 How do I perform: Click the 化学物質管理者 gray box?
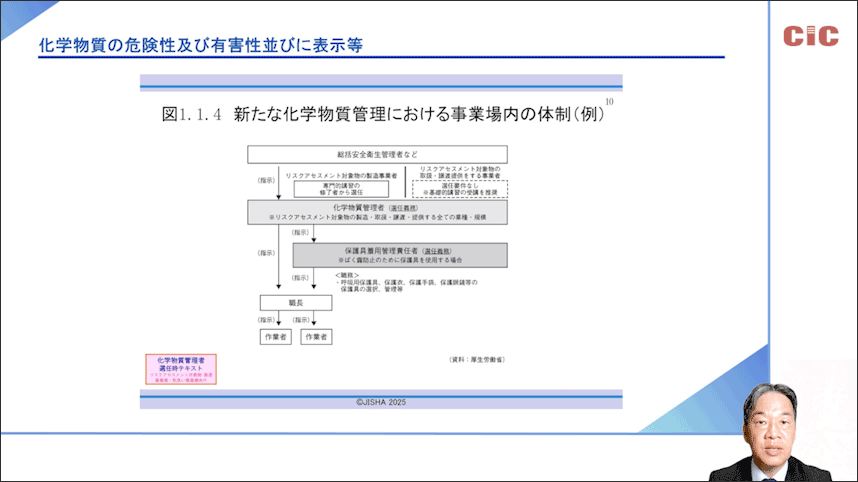pyautogui.click(x=377, y=212)
